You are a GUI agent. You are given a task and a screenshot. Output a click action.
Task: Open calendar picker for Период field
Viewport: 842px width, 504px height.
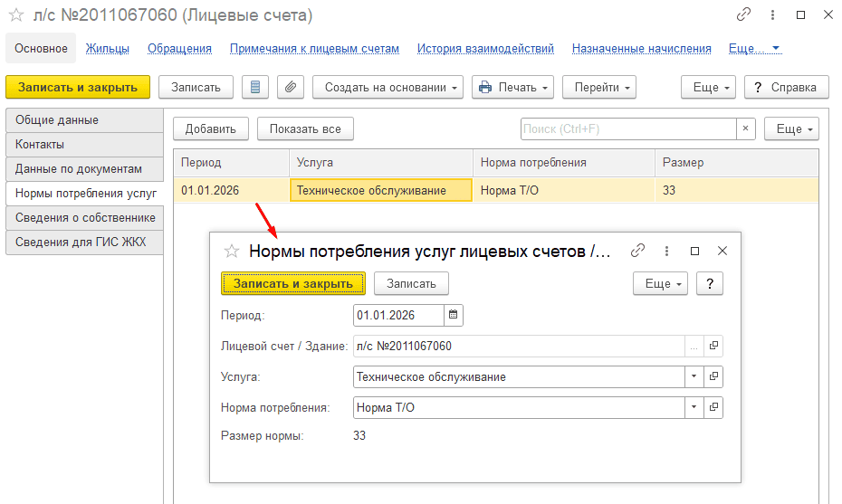(x=454, y=315)
